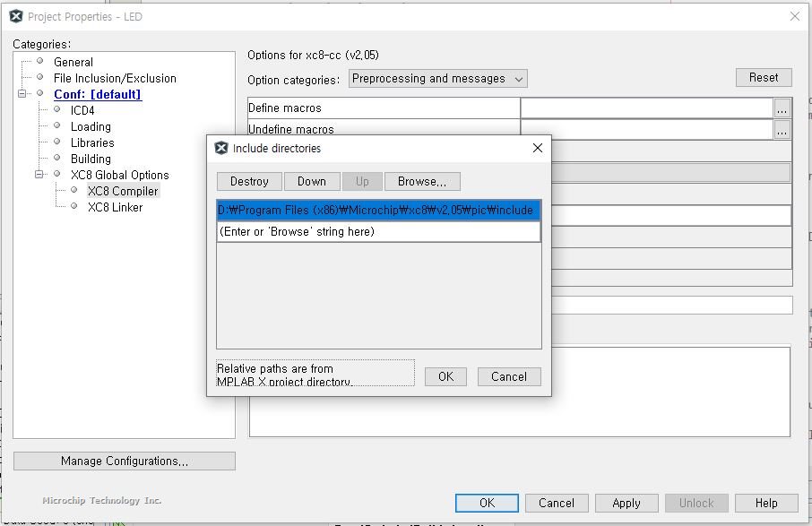The height and width of the screenshot is (526, 812).
Task: Click the Reset button for compiler options
Action: click(764, 78)
